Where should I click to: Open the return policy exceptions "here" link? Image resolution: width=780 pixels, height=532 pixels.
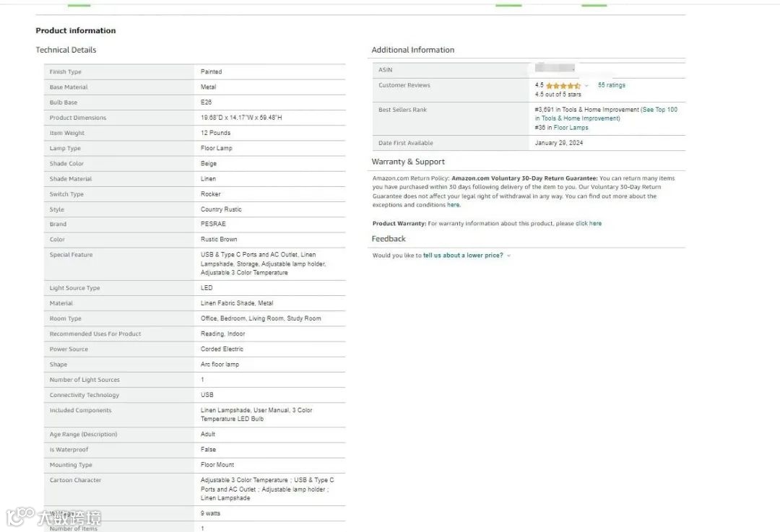[x=453, y=205]
